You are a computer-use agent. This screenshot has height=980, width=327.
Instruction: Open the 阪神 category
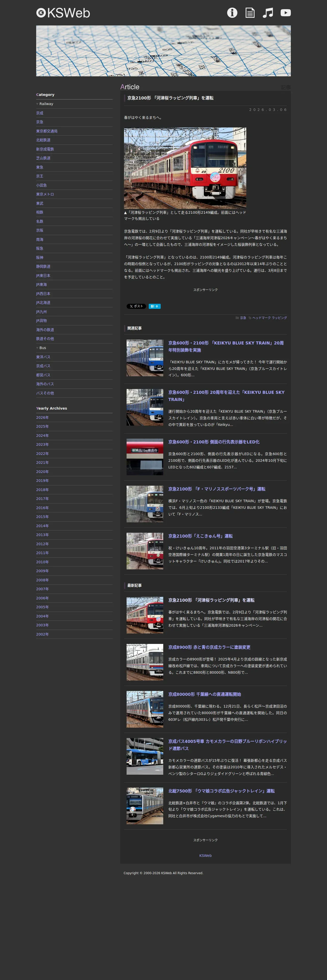(x=39, y=257)
